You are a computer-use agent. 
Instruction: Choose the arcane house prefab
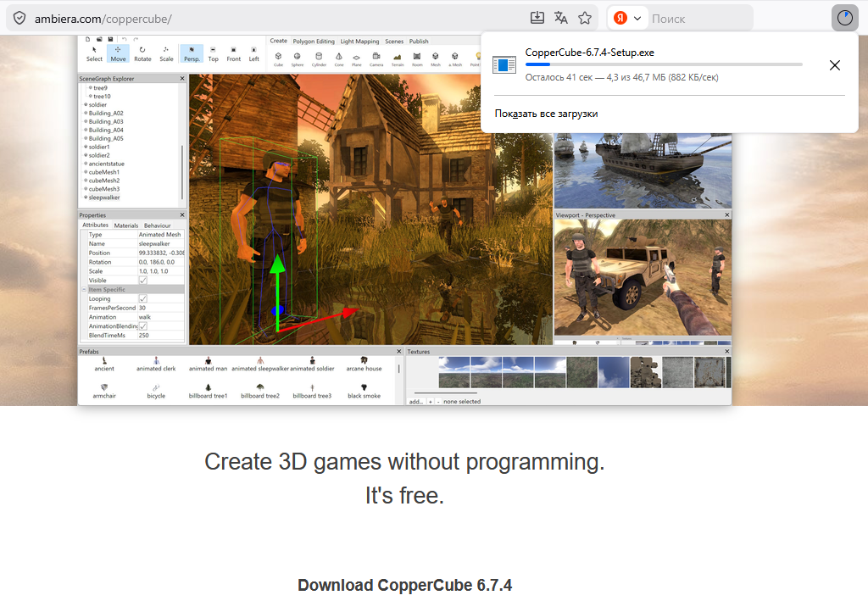coord(364,364)
